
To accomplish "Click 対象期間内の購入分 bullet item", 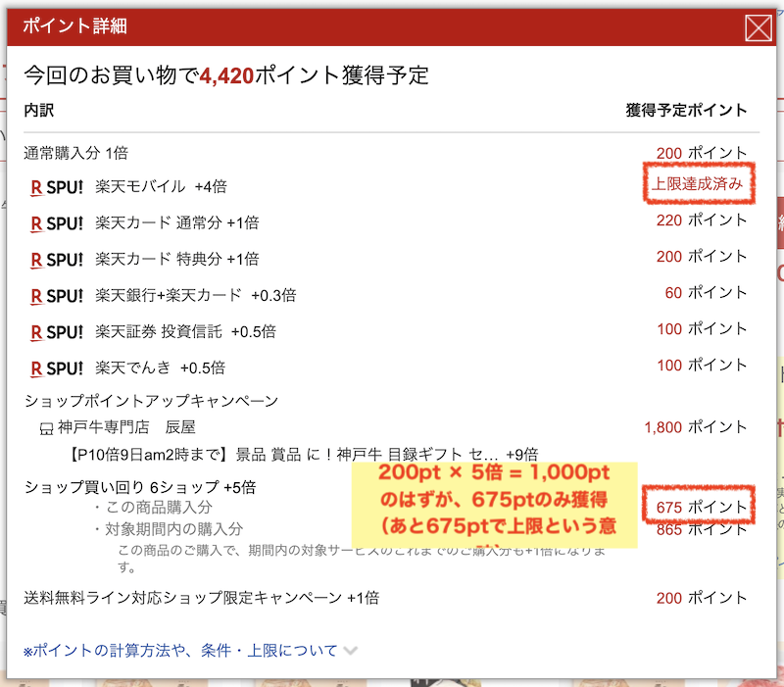I will [168, 529].
